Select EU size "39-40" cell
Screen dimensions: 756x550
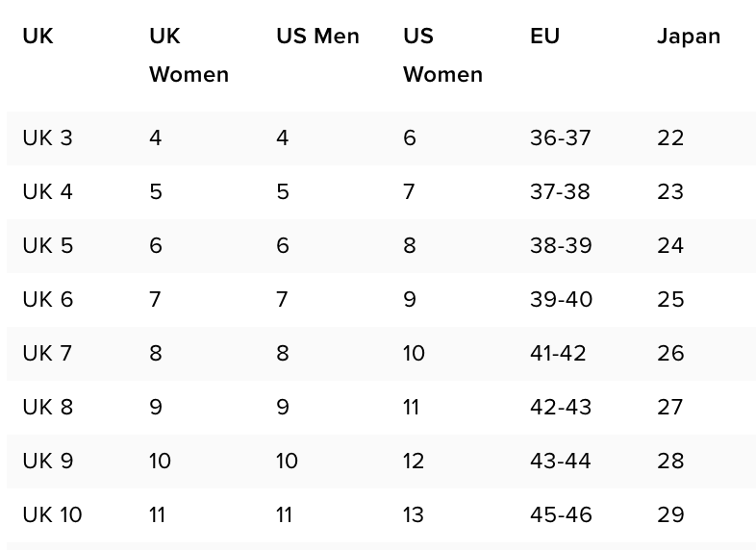pyautogui.click(x=561, y=299)
